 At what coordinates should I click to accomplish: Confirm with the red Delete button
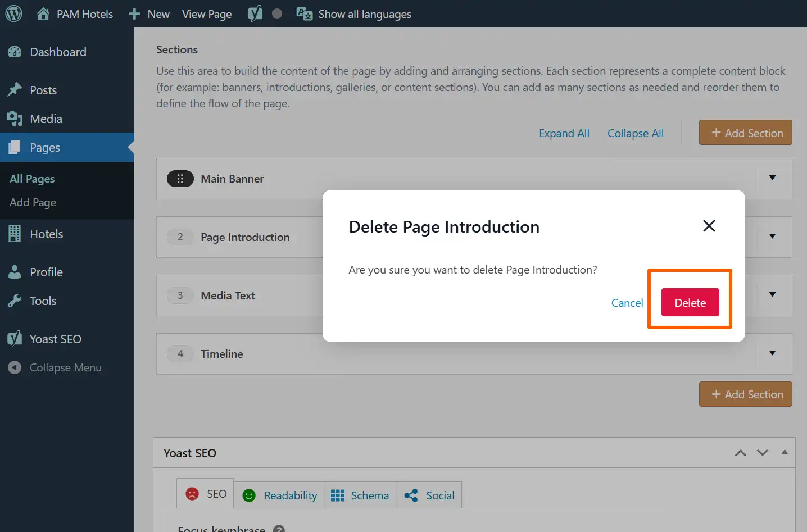(x=690, y=303)
